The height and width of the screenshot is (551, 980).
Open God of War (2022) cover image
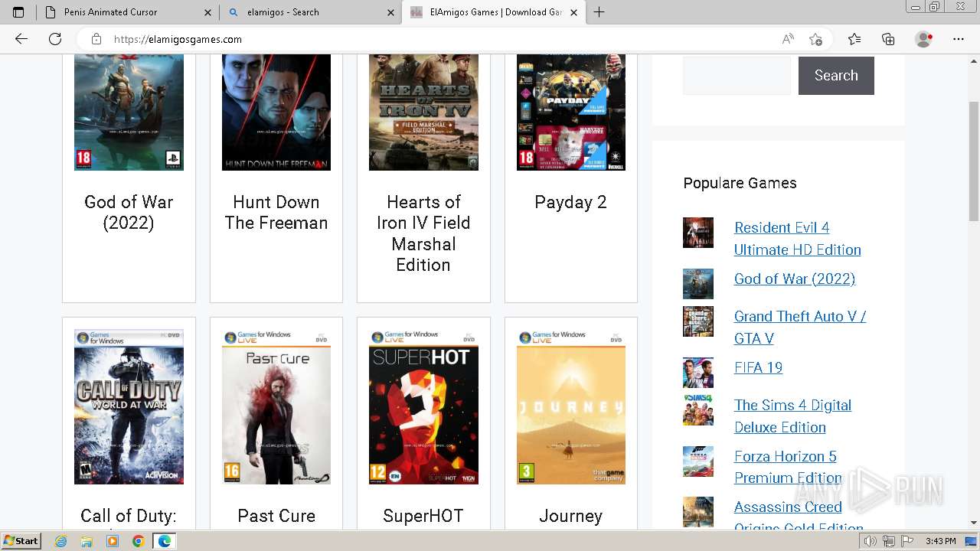click(x=129, y=112)
